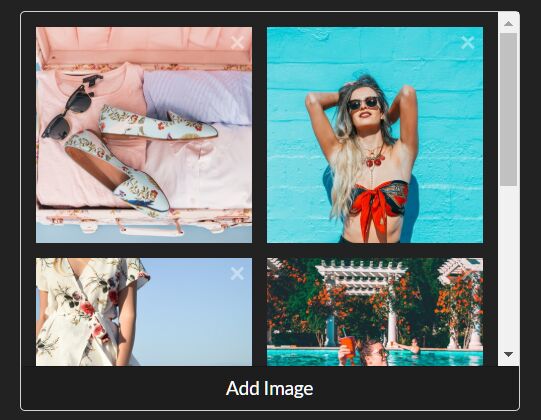Click the gray vertical scrollbar thumb
Viewport: 541px width, 420px height.
[508, 109]
